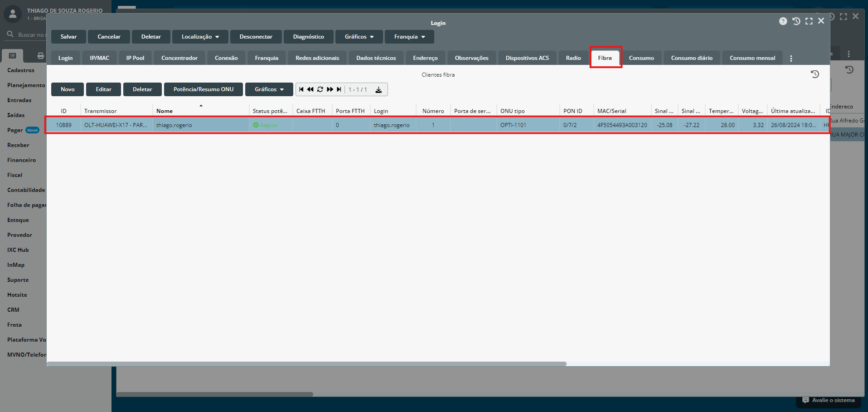
Task: Open history icon in Clientes fibra panel
Action: tap(815, 74)
